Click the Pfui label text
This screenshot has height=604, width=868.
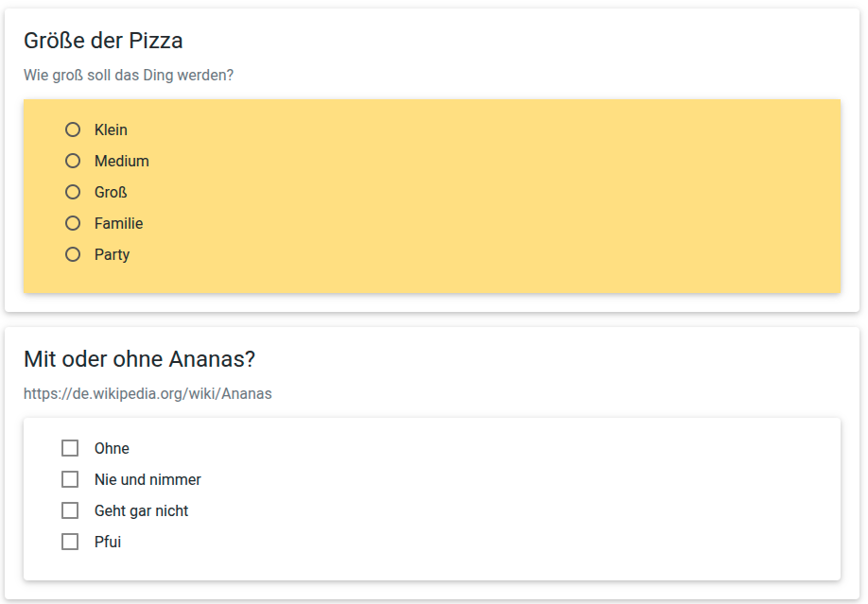(x=108, y=542)
